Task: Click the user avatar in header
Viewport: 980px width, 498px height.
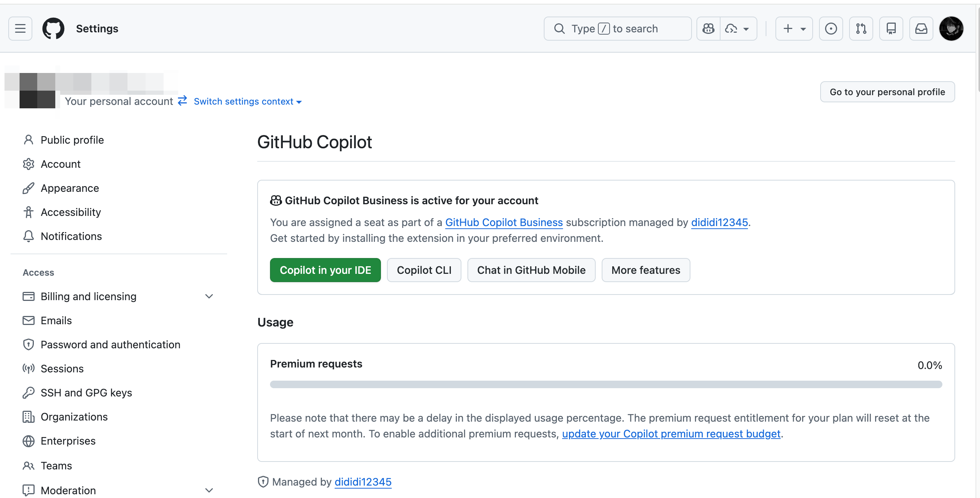Action: pyautogui.click(x=951, y=29)
